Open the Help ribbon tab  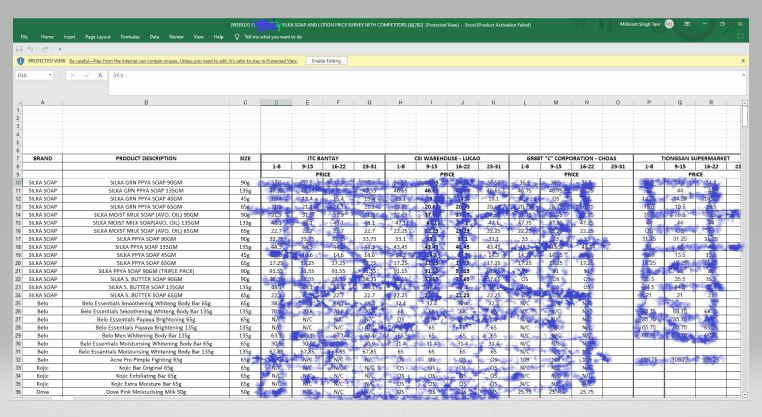(x=219, y=37)
